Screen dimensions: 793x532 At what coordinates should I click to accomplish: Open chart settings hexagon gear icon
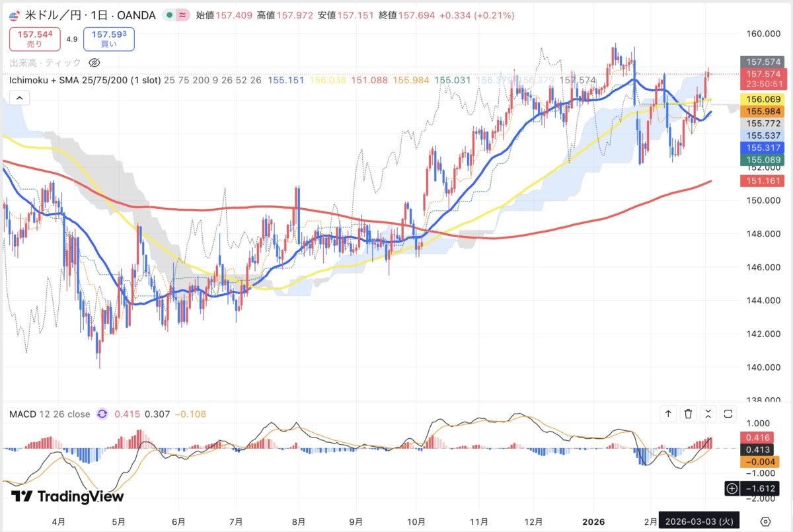coord(765,520)
